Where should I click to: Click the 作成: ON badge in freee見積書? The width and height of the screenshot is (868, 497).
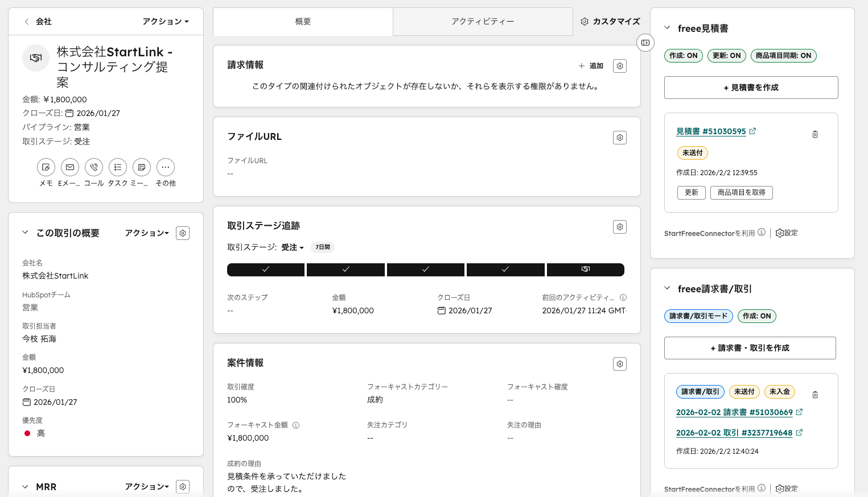684,56
